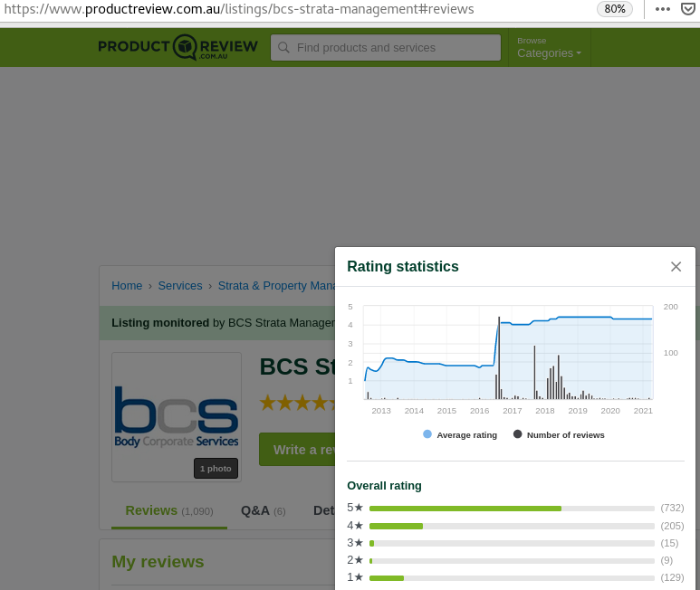Click the 1 photo badge
The height and width of the screenshot is (590, 700).
coord(216,468)
